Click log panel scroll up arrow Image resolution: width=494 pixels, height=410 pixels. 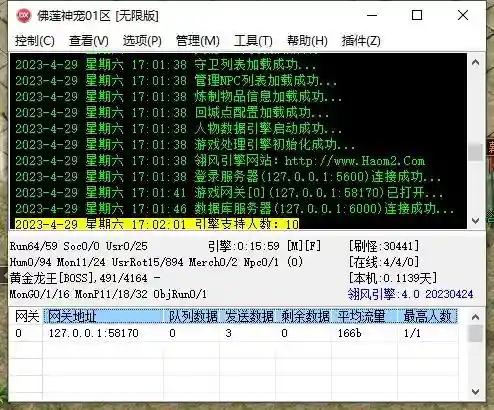coord(476,62)
